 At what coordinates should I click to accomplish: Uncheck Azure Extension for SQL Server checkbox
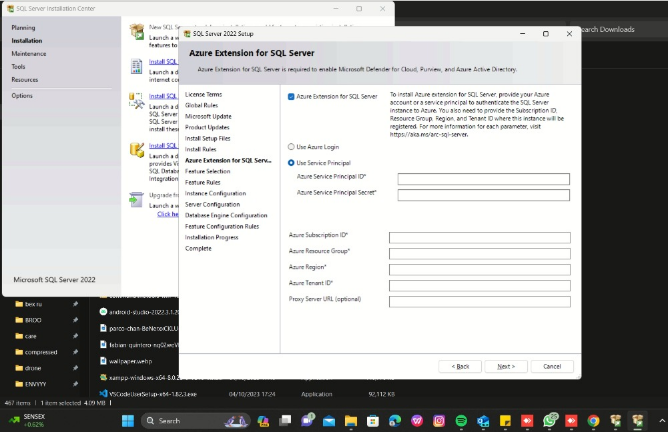point(291,97)
